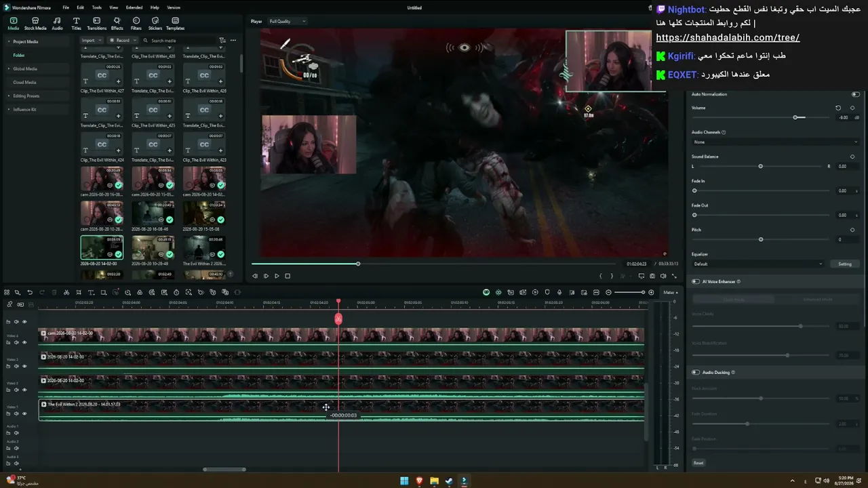Click the voiceover microphone icon
This screenshot has width=868, height=488.
click(x=559, y=292)
